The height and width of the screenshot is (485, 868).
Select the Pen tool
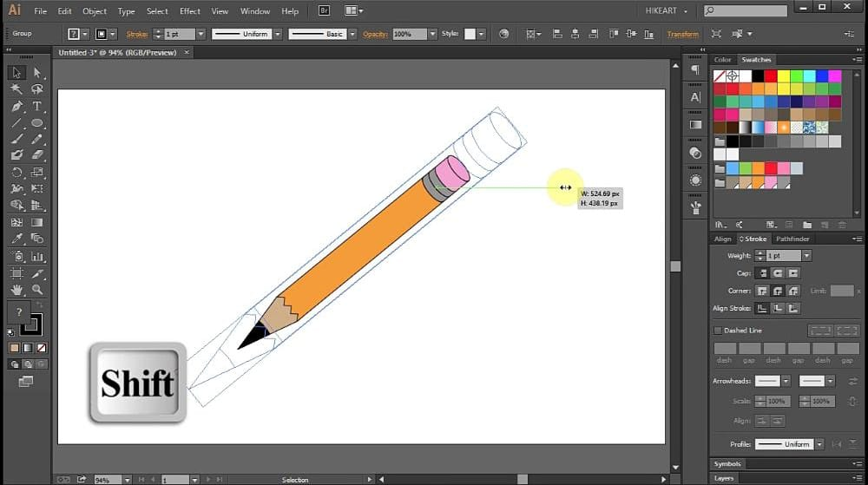tap(16, 106)
